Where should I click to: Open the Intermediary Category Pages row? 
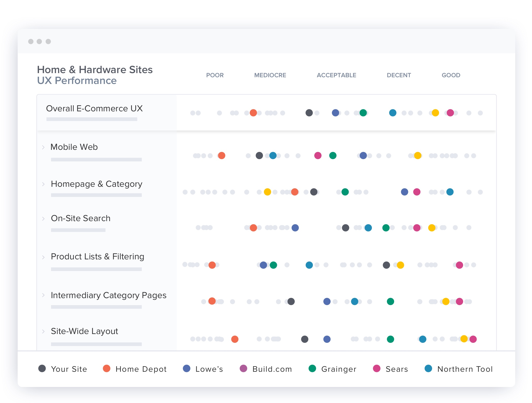pos(108,295)
